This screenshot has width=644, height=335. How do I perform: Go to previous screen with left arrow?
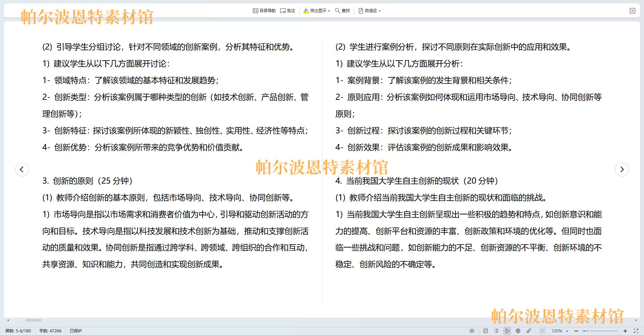click(x=22, y=169)
